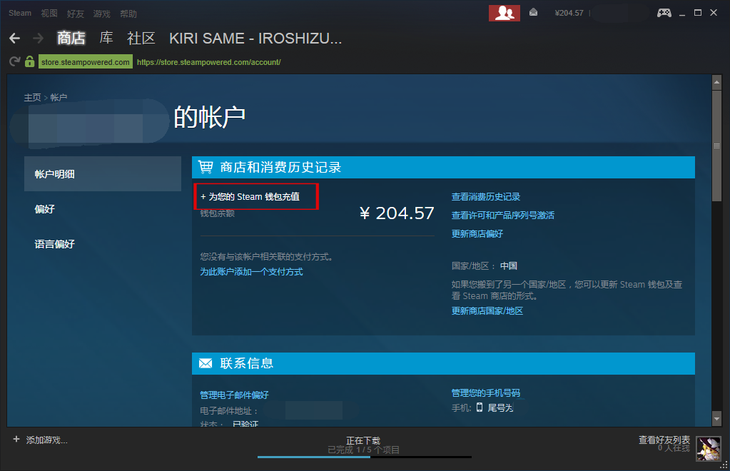Screen dimensions: 730x471
Task: Click the download progress bar
Action: [x=365, y=457]
